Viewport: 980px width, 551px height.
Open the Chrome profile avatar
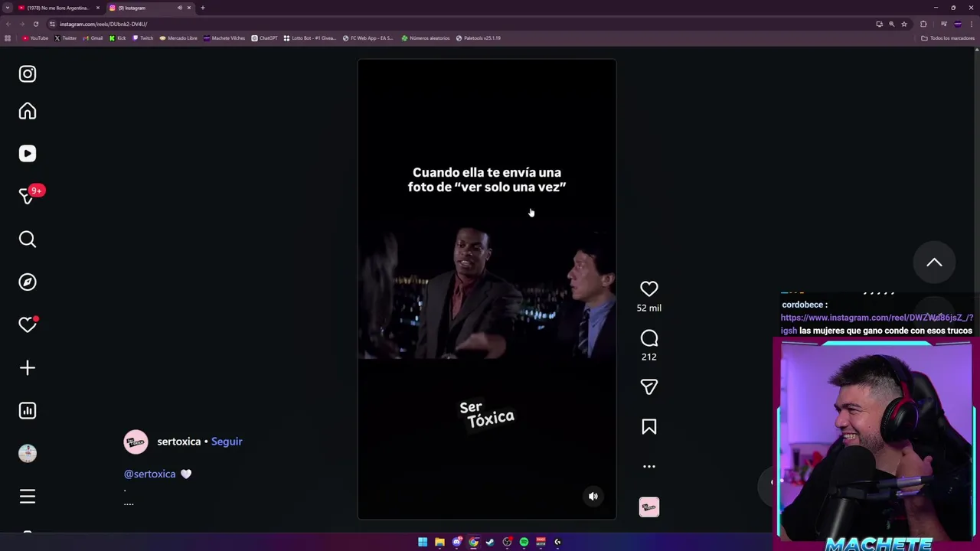click(958, 24)
